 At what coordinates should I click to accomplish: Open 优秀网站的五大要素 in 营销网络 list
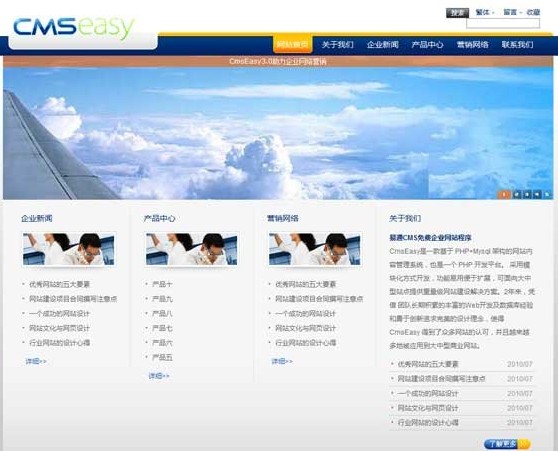coord(305,284)
